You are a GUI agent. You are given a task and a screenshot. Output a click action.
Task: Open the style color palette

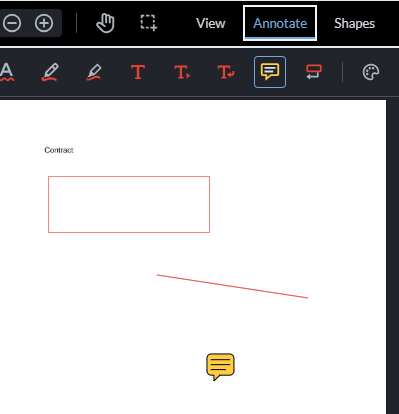click(371, 72)
